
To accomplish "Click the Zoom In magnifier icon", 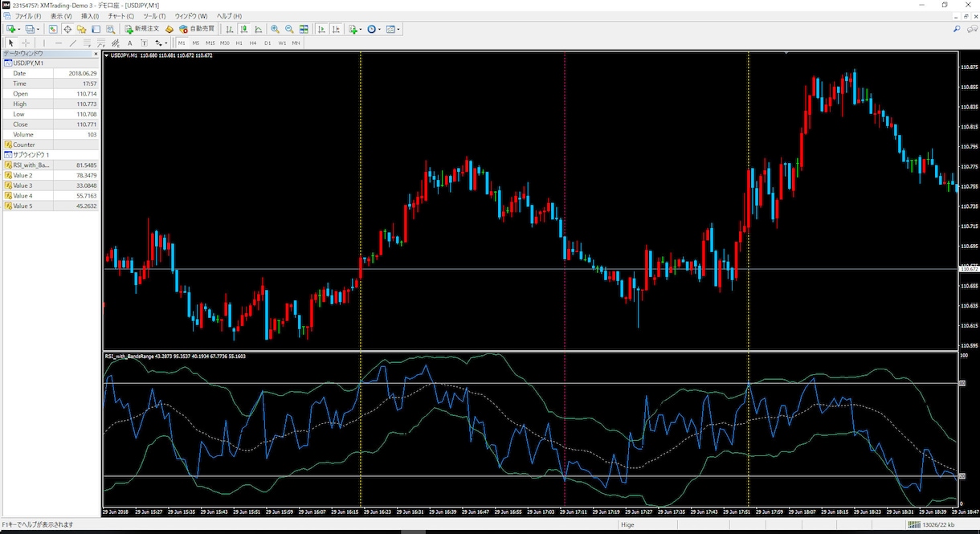I will click(275, 29).
